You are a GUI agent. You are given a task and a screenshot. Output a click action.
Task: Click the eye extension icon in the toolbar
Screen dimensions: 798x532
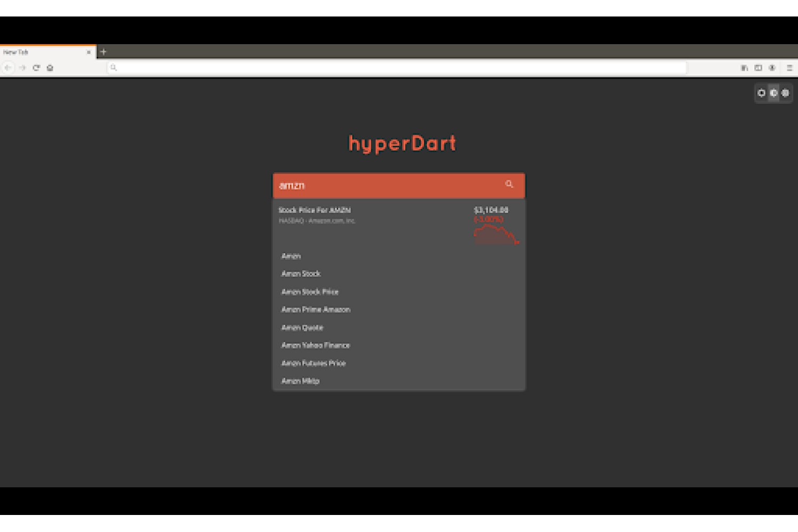[x=772, y=68]
